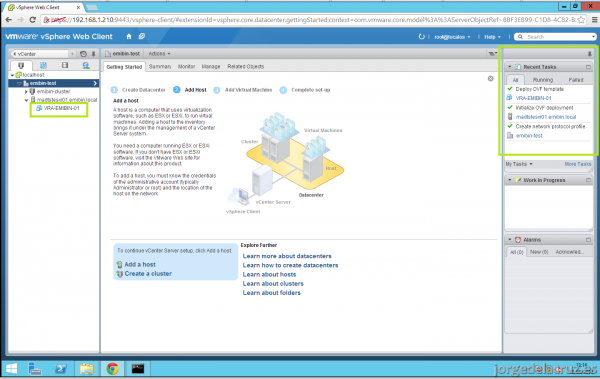Image resolution: width=600 pixels, height=379 pixels.
Task: Maximize the Recent Tasks panel
Action: pyautogui.click(x=588, y=67)
